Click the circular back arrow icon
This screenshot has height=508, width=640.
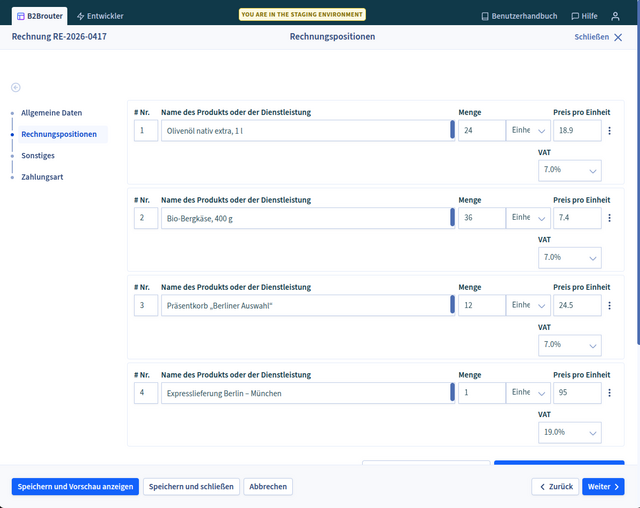coord(16,87)
